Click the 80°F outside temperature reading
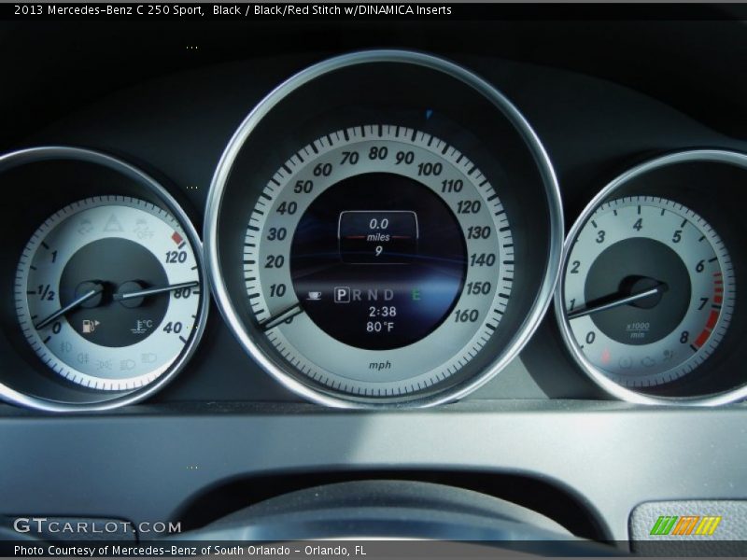 click(380, 328)
